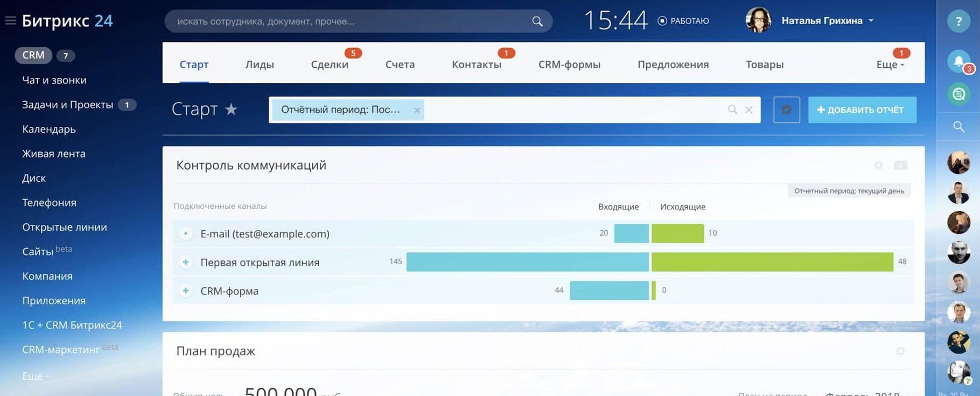Open the Предложения tab
Image resolution: width=980 pixels, height=396 pixels.
pos(673,65)
